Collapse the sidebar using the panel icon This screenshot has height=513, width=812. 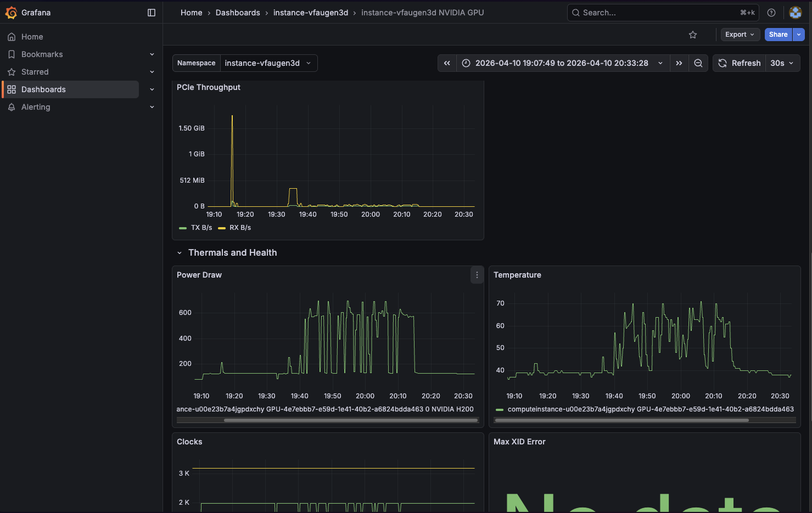click(152, 13)
